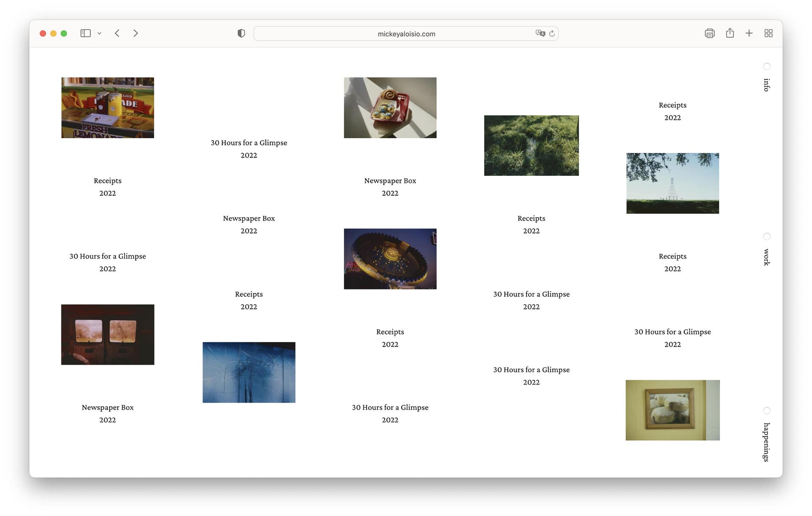Click the vertical happenings menu label
The image size is (812, 516).
(x=766, y=442)
